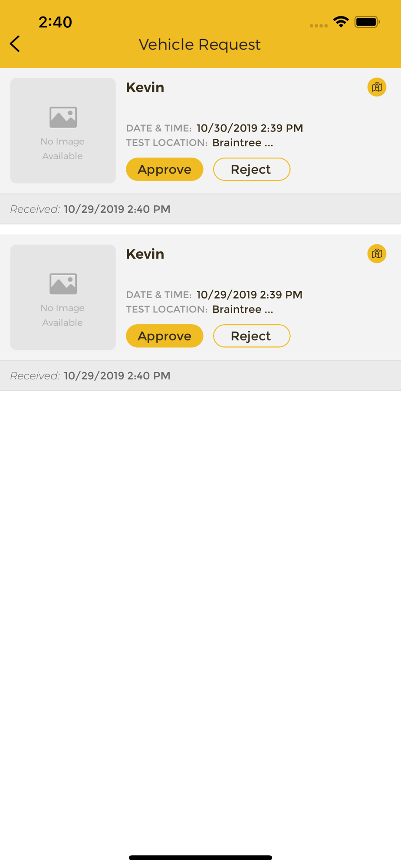Screen dimensions: 401x868
Task: Tap first No Image Available thumbnail
Action: tap(63, 131)
